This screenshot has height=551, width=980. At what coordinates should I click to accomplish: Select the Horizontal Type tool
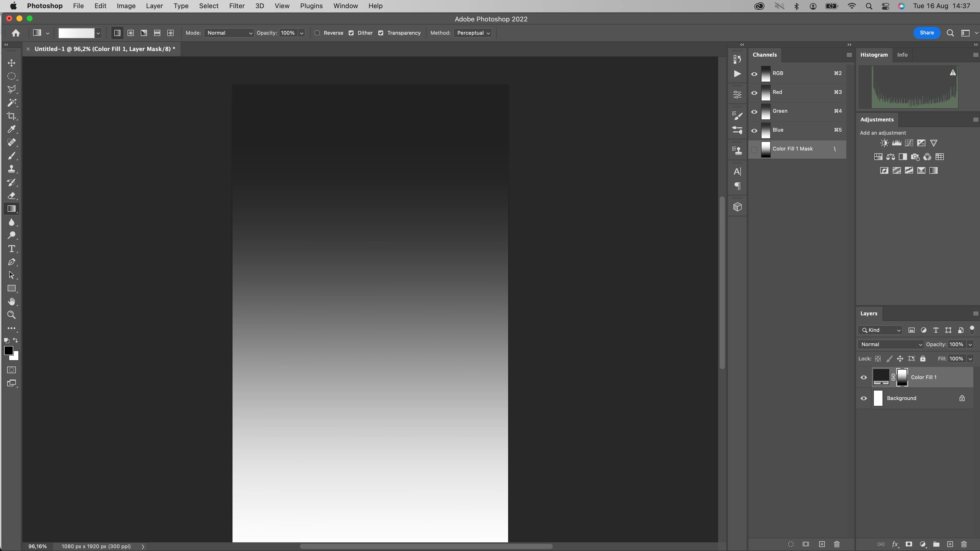point(11,249)
